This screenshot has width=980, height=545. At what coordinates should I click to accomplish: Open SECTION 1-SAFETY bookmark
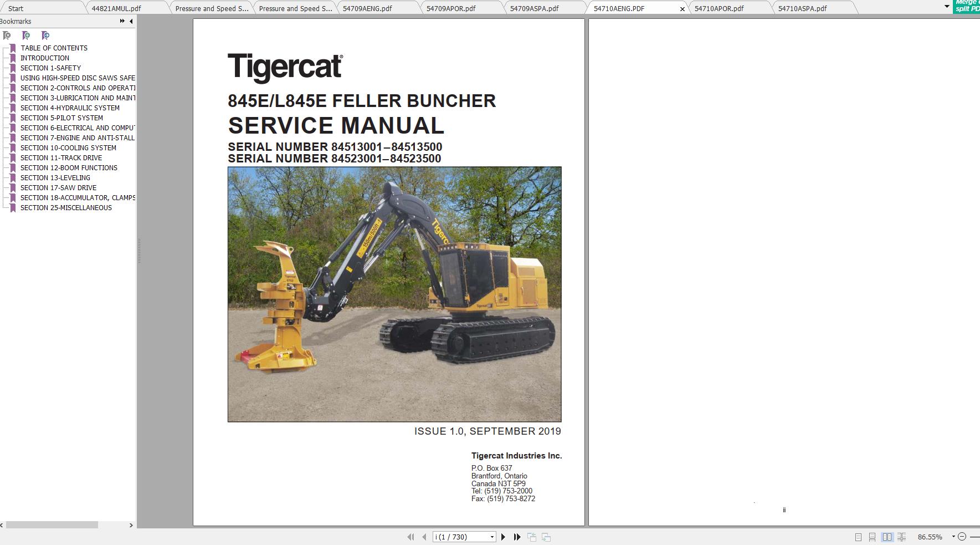tap(51, 68)
